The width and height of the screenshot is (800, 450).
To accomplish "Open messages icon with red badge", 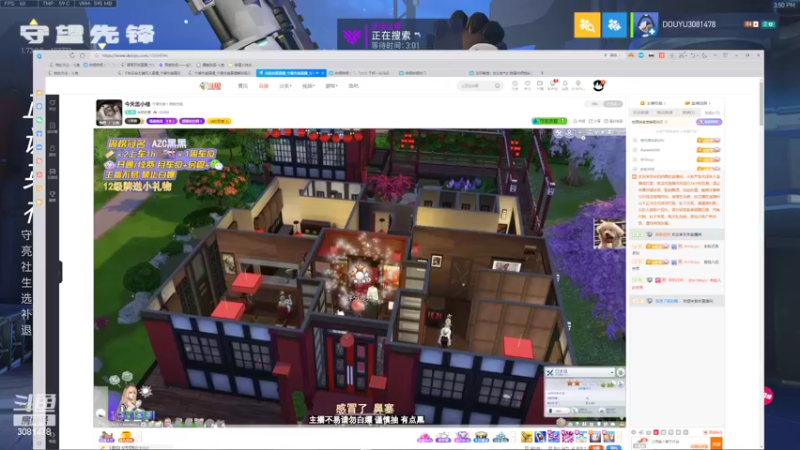I will click(553, 85).
